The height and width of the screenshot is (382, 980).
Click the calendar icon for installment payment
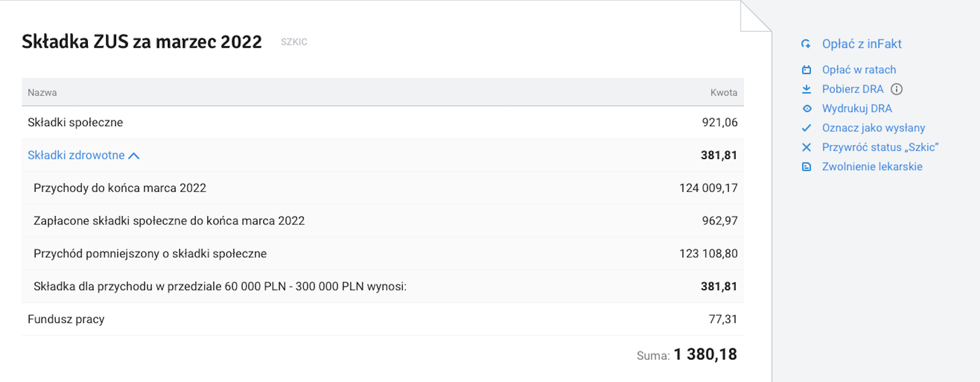(806, 70)
